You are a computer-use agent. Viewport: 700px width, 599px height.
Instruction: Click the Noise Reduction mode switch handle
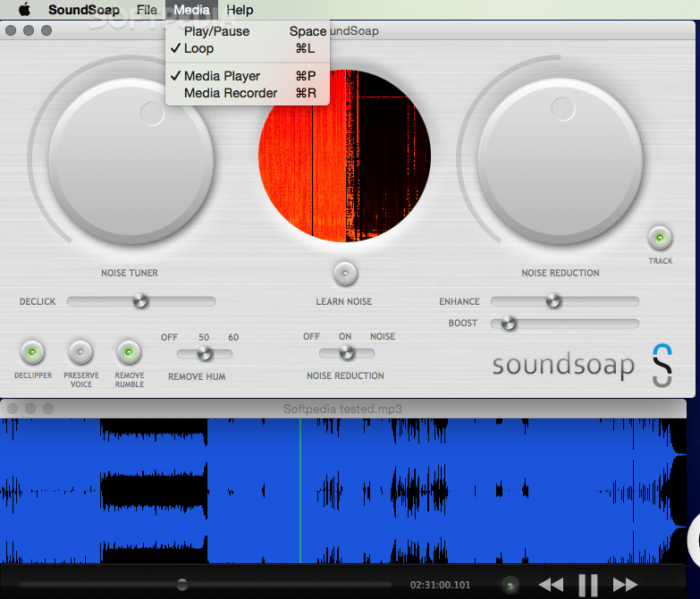pyautogui.click(x=347, y=353)
